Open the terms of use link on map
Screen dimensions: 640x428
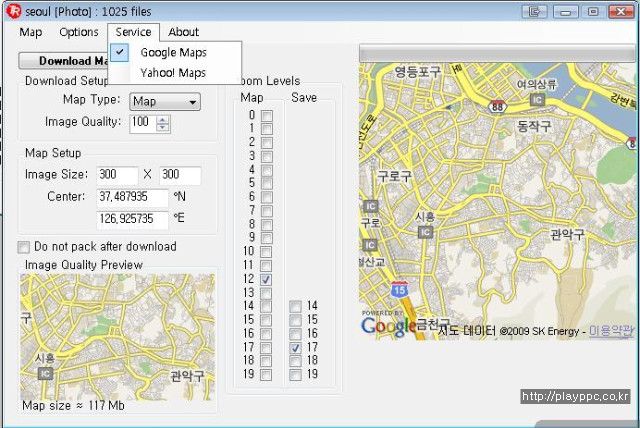[x=611, y=331]
